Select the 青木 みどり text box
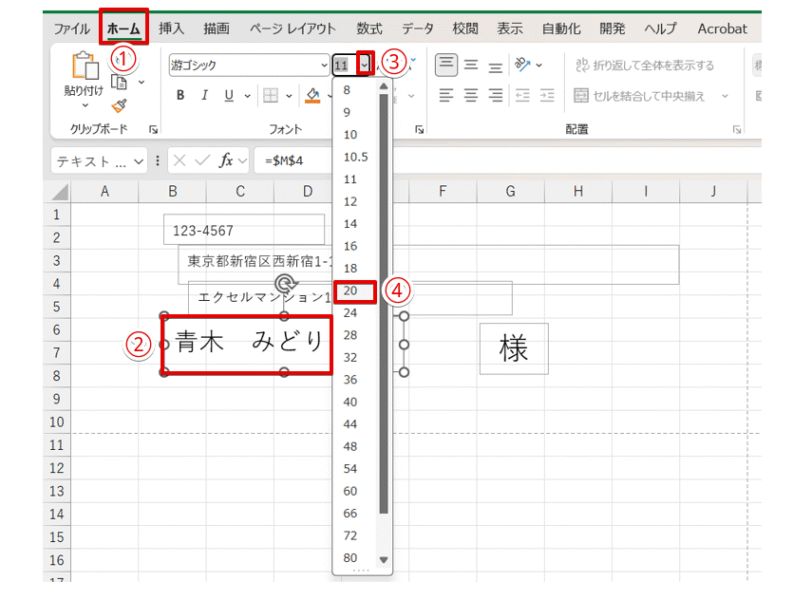 point(246,343)
